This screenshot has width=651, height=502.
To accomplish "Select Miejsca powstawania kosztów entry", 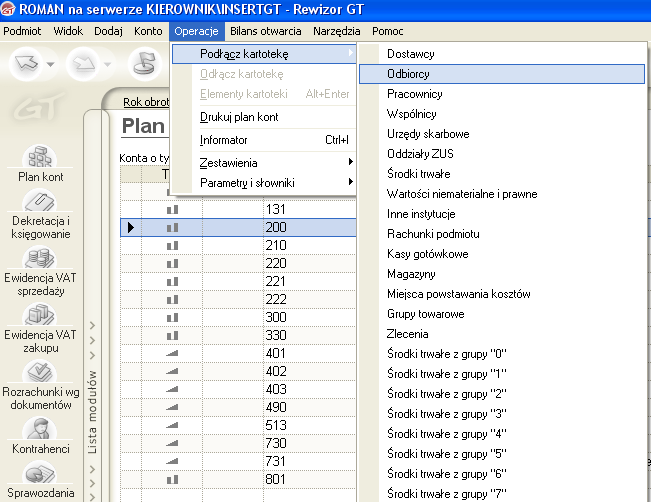I will pos(502,294).
